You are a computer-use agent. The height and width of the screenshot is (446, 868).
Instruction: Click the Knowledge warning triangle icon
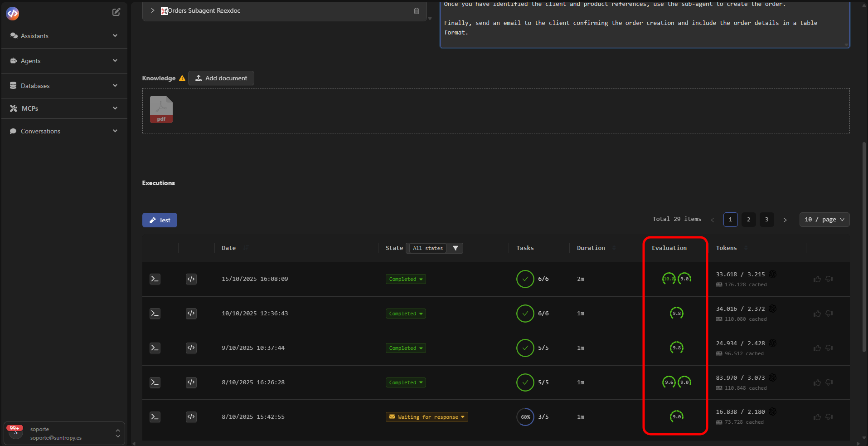(x=182, y=78)
